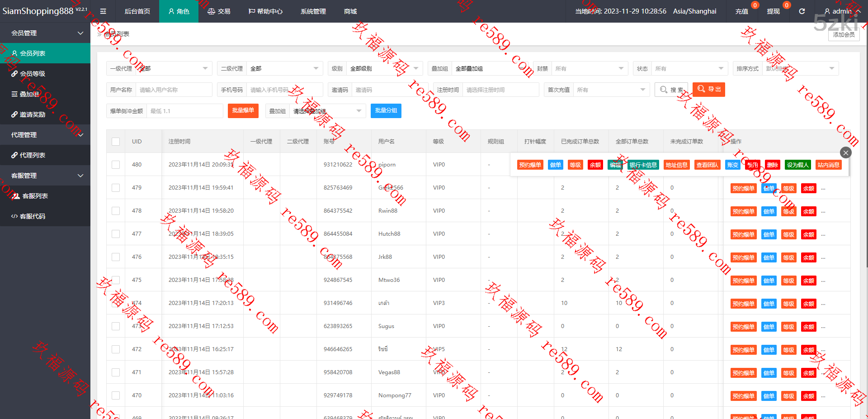Toggle the sidebar collapse hamburger icon

click(103, 11)
